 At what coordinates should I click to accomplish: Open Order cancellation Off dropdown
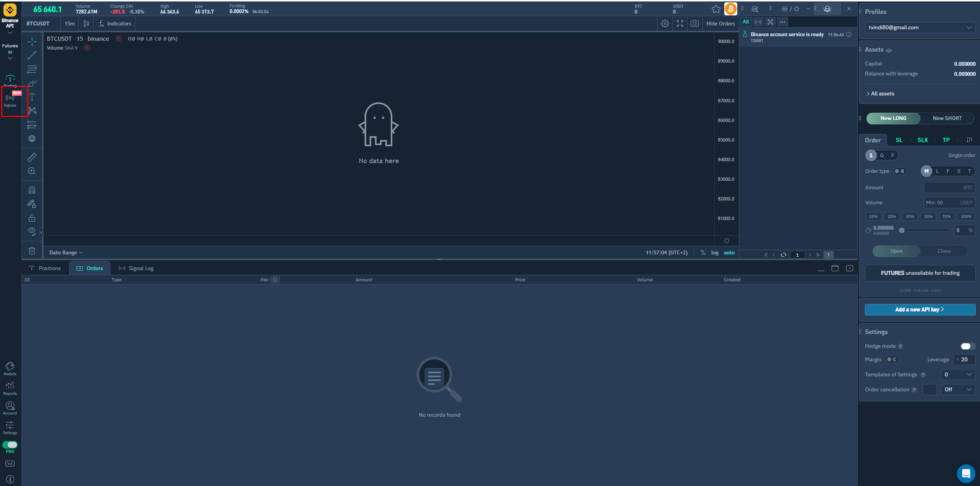coord(958,389)
